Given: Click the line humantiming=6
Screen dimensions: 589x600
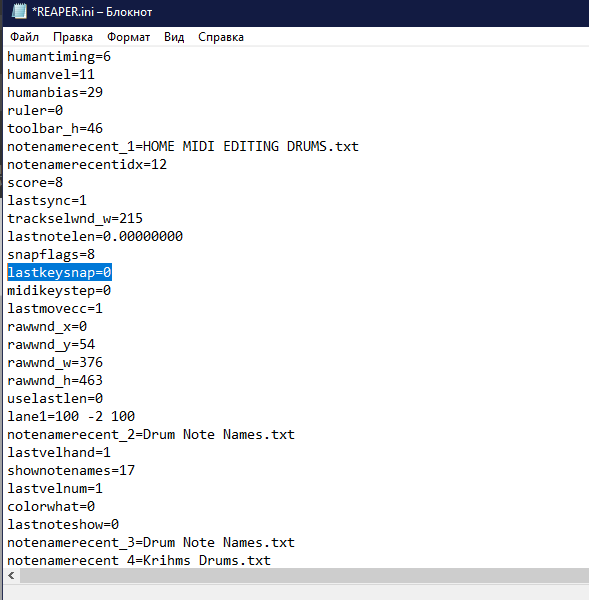Looking at the screenshot, I should pos(59,57).
